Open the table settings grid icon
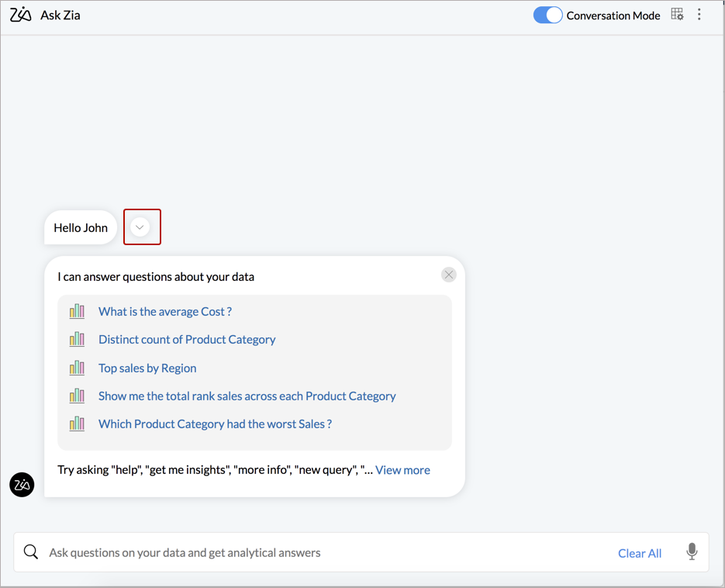Viewport: 725px width, 588px height. [x=677, y=14]
